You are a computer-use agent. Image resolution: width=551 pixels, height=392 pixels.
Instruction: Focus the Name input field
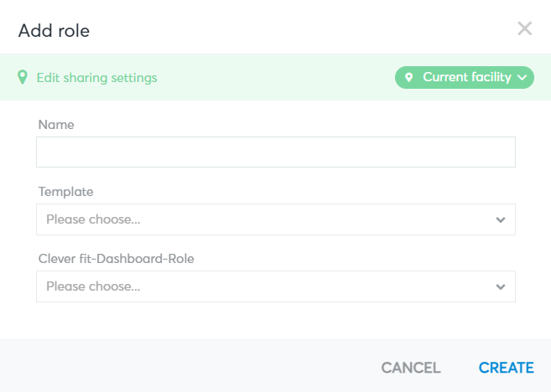[276, 152]
